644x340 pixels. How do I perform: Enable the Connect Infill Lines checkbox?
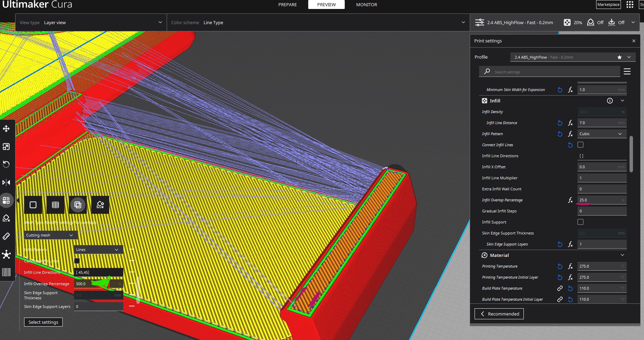[x=581, y=145]
